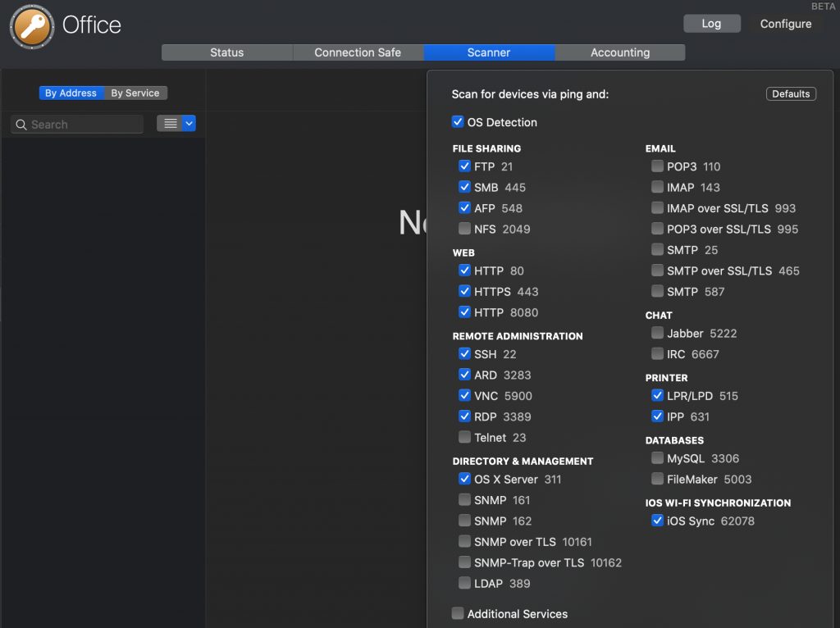
Task: Enable IMAP 143 scanning
Action: 657,188
